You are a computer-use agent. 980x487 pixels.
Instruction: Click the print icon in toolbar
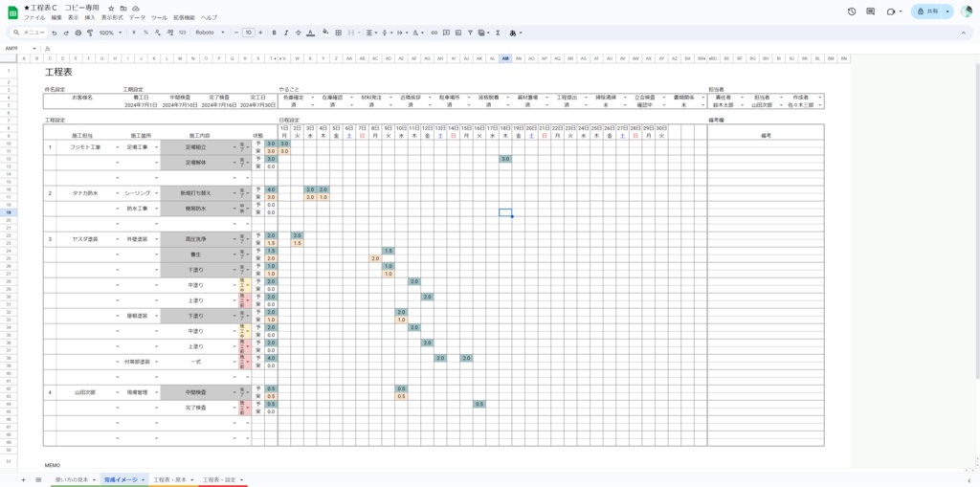(78, 33)
